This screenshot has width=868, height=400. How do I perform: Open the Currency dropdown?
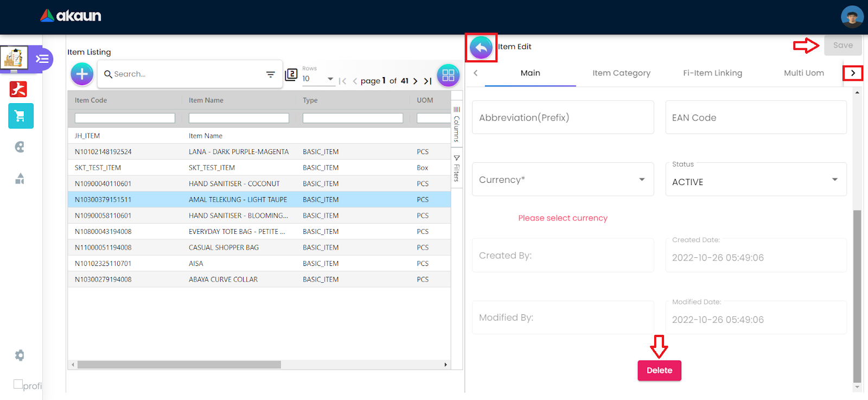click(x=563, y=180)
